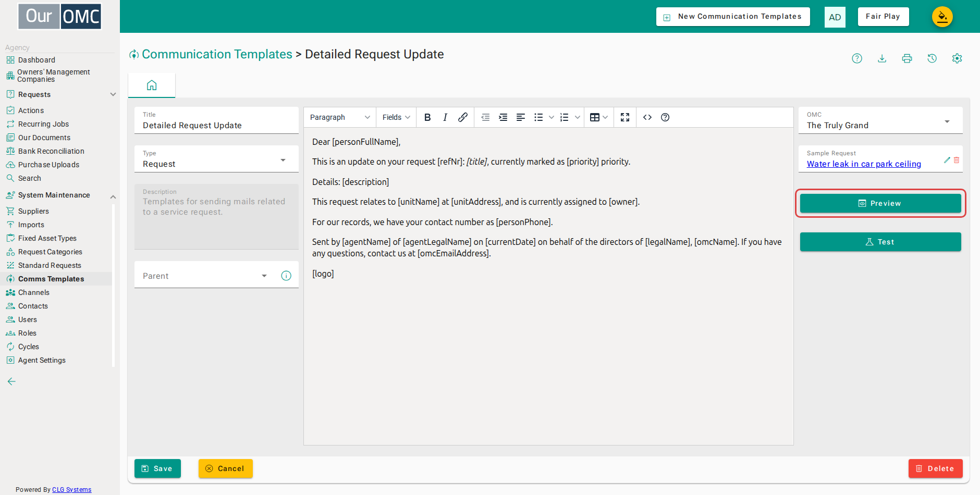Collapse the System Maintenance section
Image resolution: width=980 pixels, height=495 pixels.
(x=113, y=196)
